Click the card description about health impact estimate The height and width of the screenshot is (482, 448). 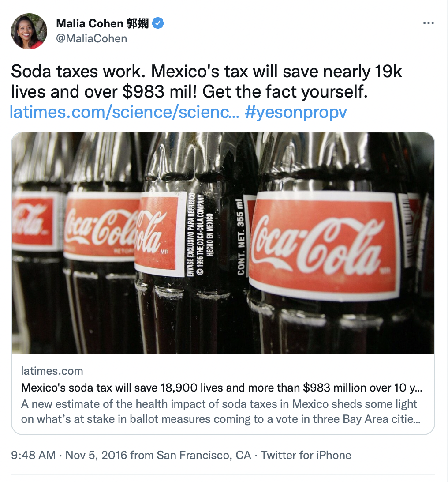[219, 411]
